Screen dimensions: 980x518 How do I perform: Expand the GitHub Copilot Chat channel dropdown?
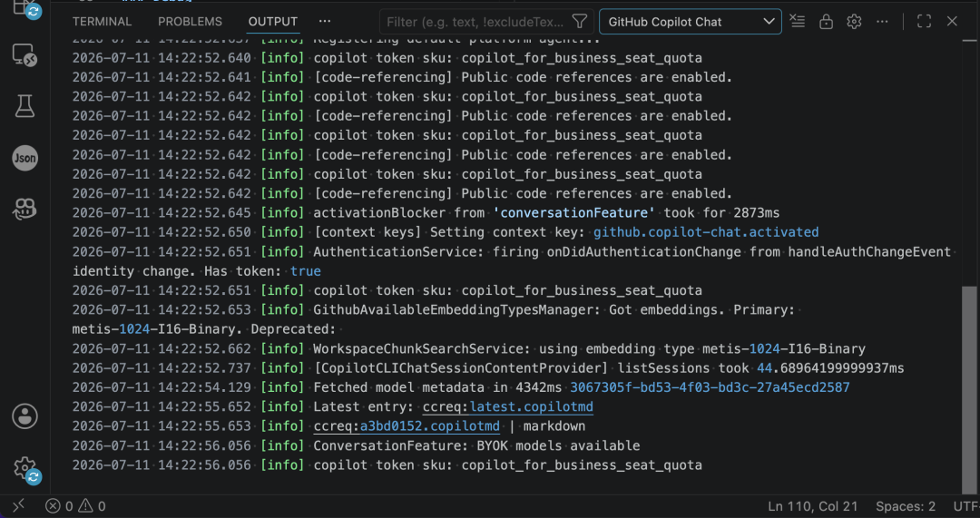pyautogui.click(x=690, y=22)
